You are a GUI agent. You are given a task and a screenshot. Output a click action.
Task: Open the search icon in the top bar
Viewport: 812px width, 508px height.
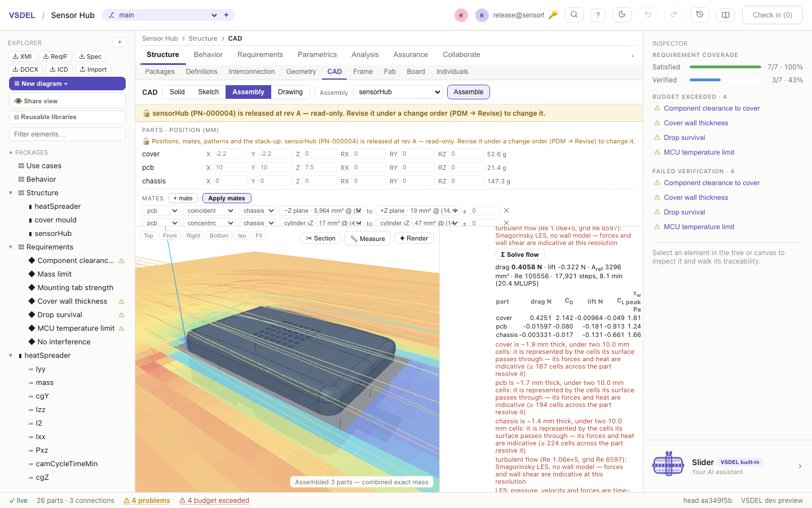574,15
